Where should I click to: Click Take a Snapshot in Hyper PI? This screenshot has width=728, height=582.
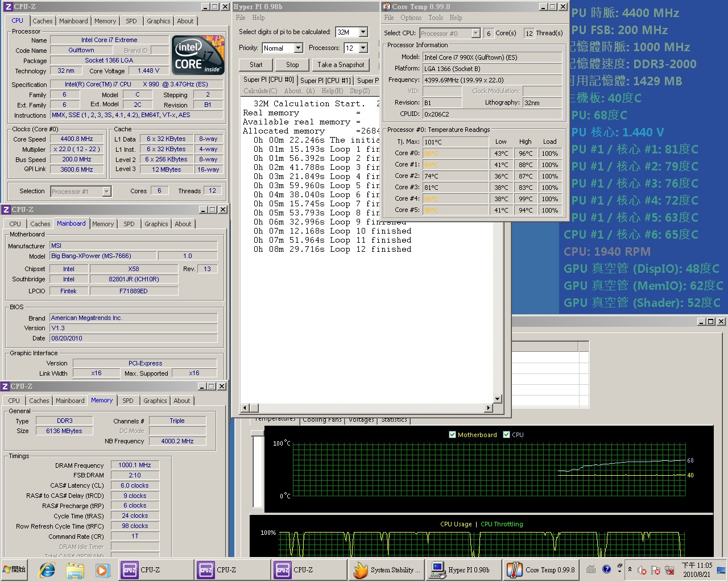[341, 65]
